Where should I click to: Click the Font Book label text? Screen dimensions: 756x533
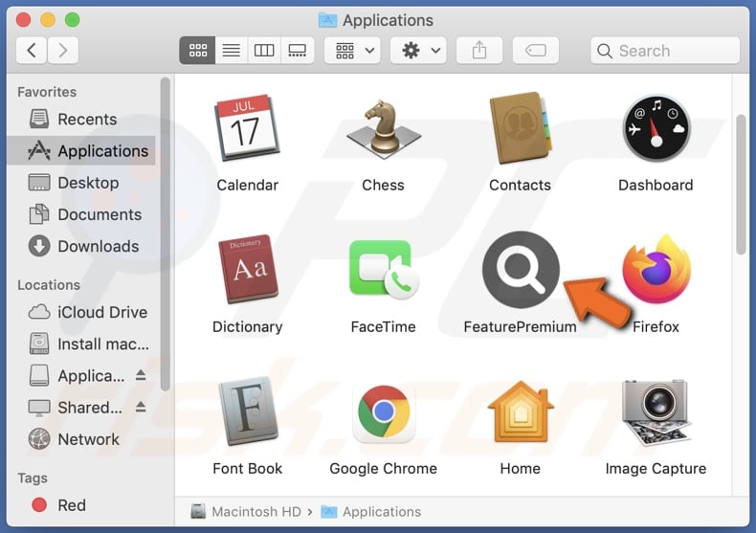coord(247,469)
